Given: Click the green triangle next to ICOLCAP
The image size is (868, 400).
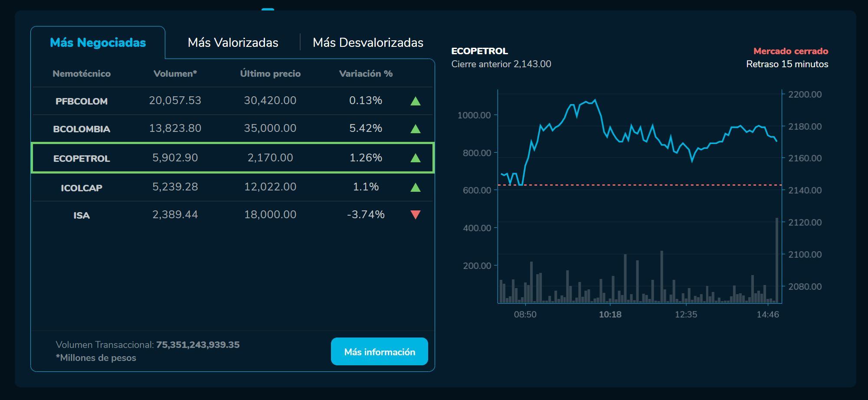Looking at the screenshot, I should [416, 187].
